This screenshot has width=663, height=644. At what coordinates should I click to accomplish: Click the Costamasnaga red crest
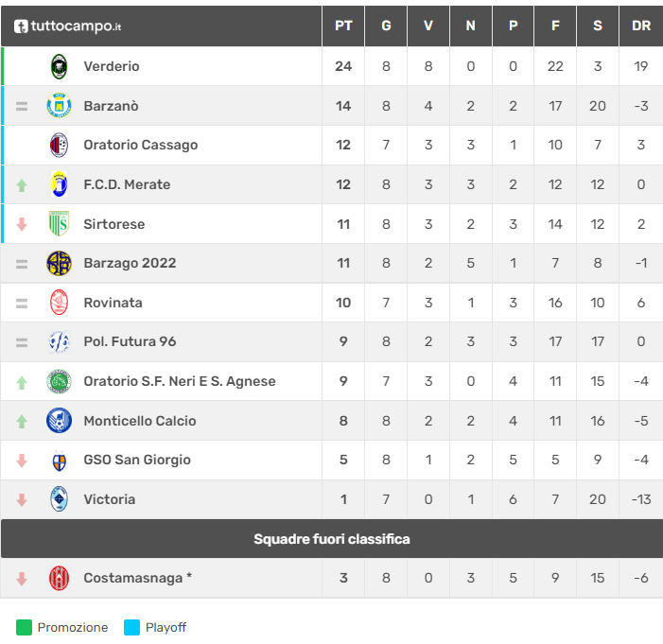click(59, 578)
